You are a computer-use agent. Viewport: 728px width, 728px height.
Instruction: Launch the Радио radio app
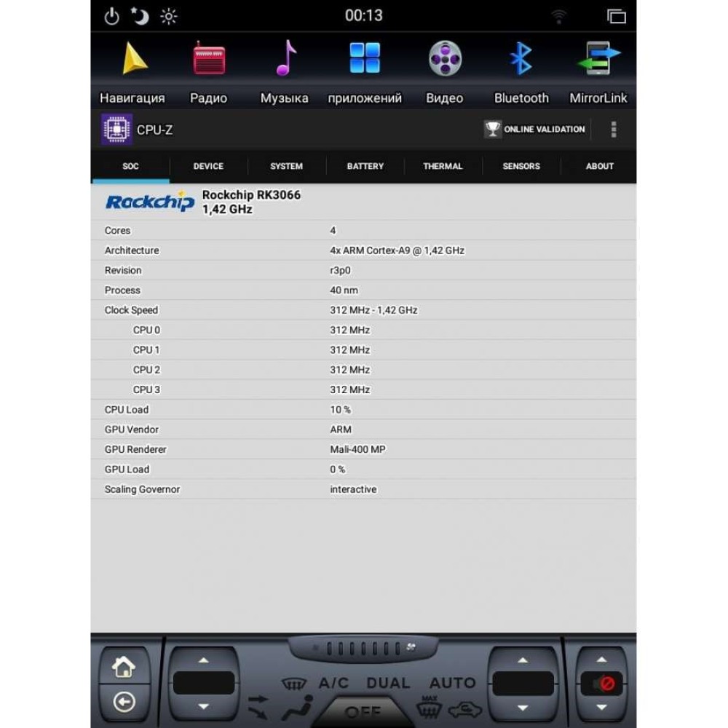coord(208,72)
